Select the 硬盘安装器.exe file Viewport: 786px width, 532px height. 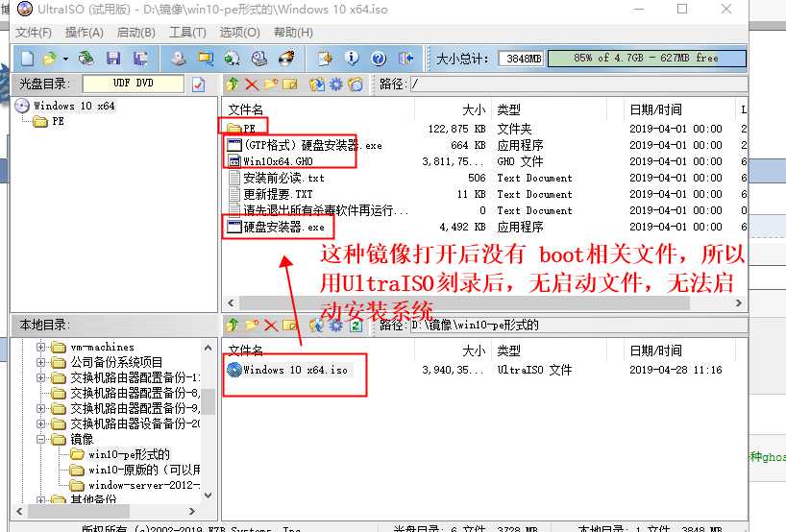point(283,227)
